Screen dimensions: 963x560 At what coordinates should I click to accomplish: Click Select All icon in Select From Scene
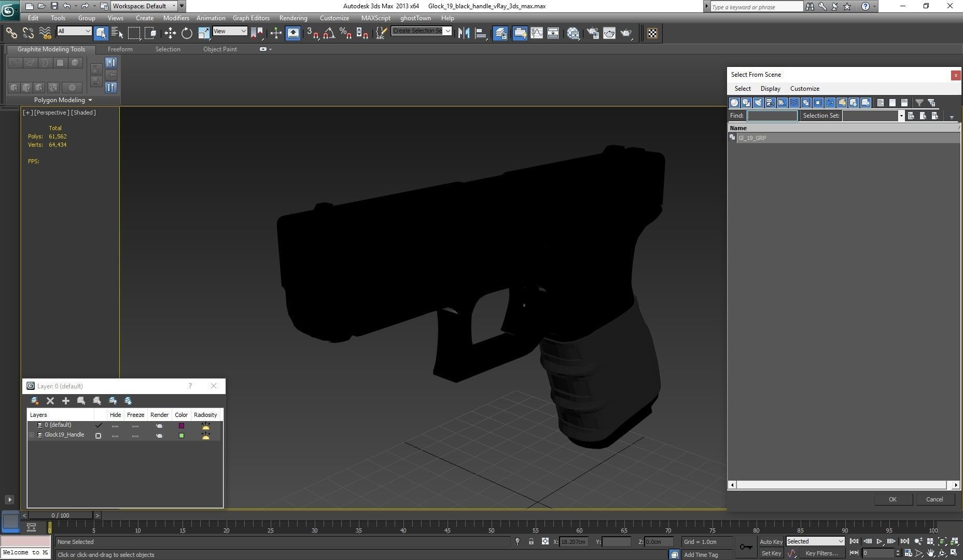(x=880, y=103)
